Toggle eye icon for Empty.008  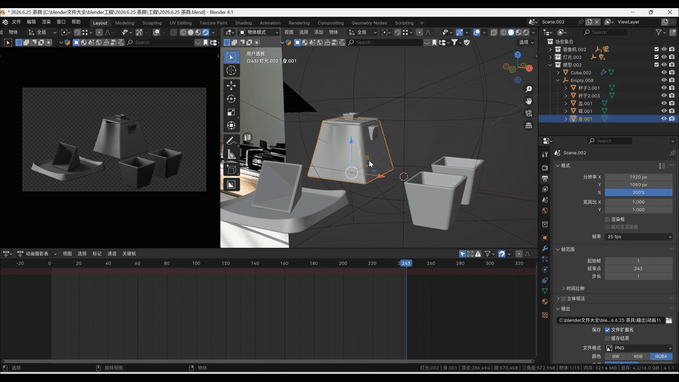pos(664,81)
